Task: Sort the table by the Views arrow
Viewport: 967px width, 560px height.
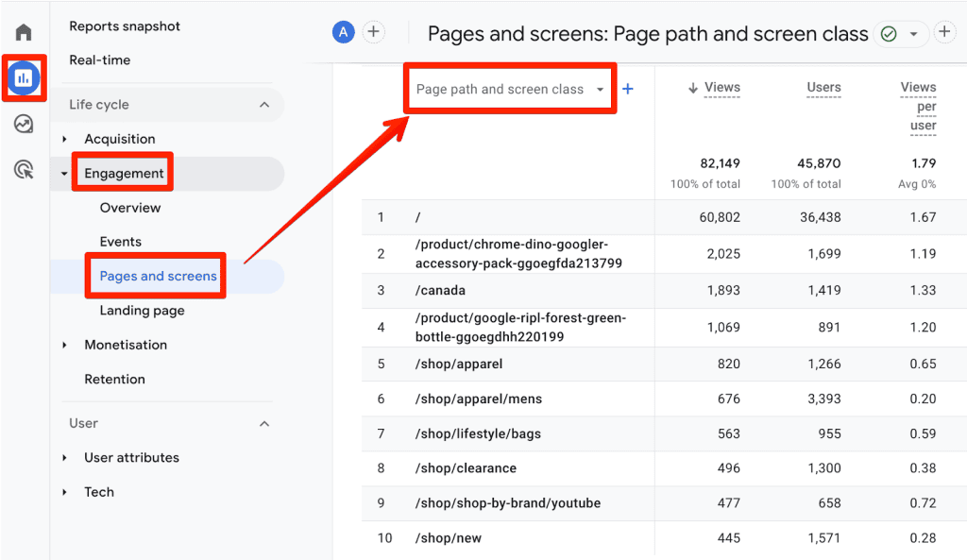Action: pyautogui.click(x=695, y=87)
